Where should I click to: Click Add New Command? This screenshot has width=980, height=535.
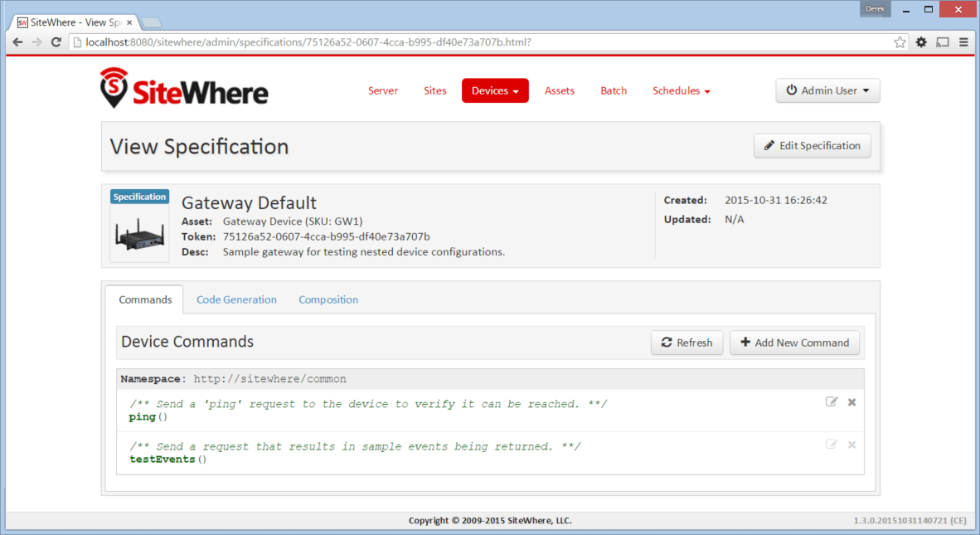coord(794,343)
